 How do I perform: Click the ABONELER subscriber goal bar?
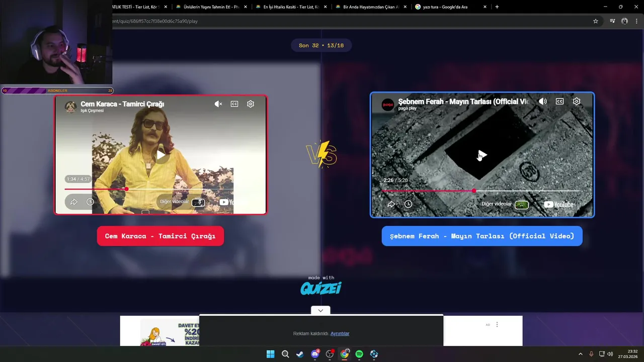click(57, 90)
